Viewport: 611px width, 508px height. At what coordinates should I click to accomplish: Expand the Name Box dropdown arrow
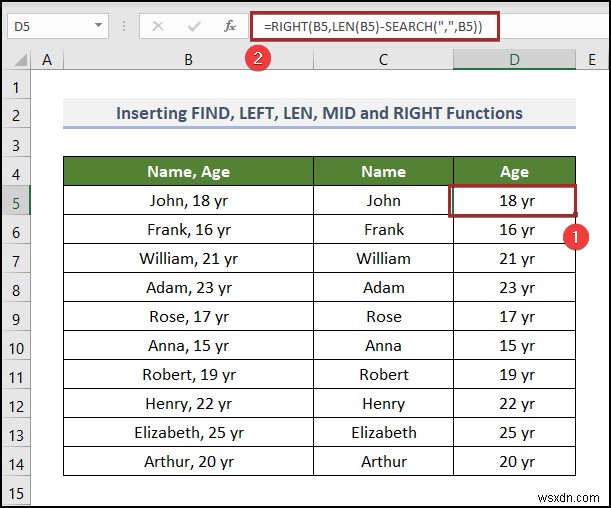[x=99, y=26]
